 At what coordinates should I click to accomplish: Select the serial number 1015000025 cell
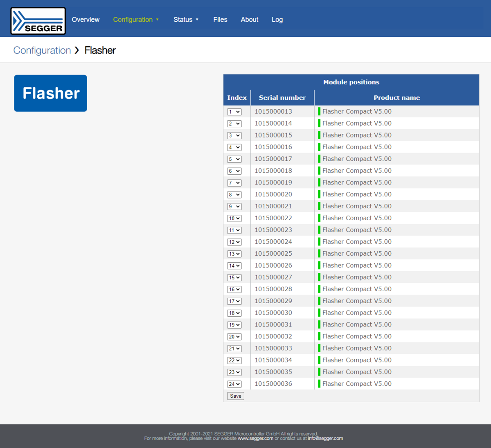[273, 254]
